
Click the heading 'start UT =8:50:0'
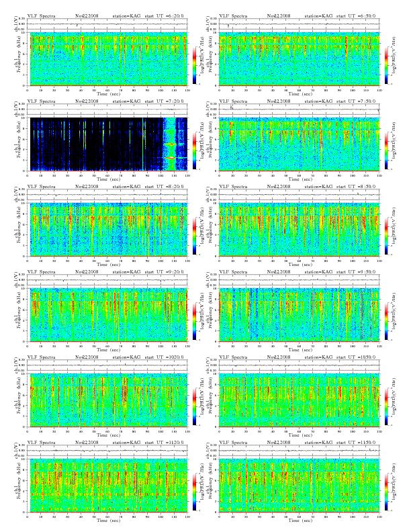pyautogui.click(x=357, y=187)
